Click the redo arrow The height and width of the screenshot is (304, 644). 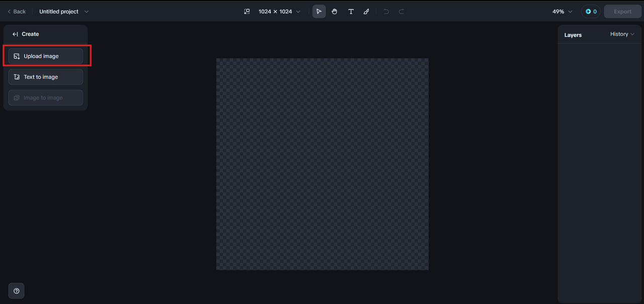coord(401,12)
